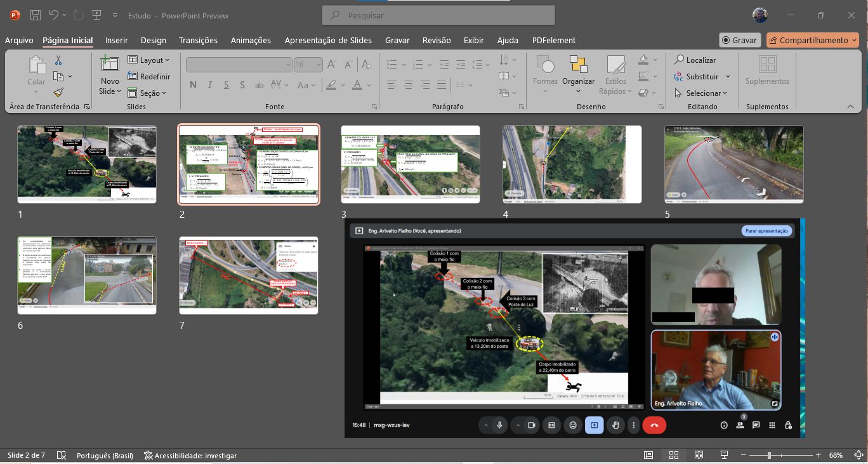The width and height of the screenshot is (868, 464).
Task: Raise hand in the meeting toolbar
Action: [615, 425]
